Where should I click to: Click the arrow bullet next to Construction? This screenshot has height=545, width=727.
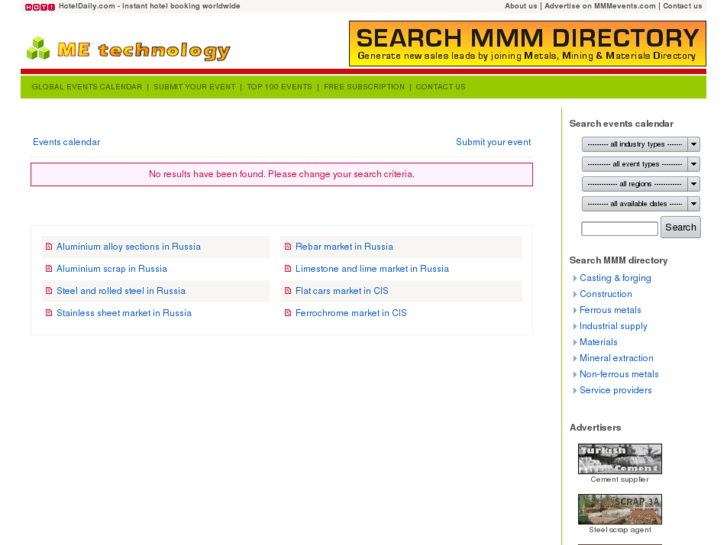tap(575, 294)
